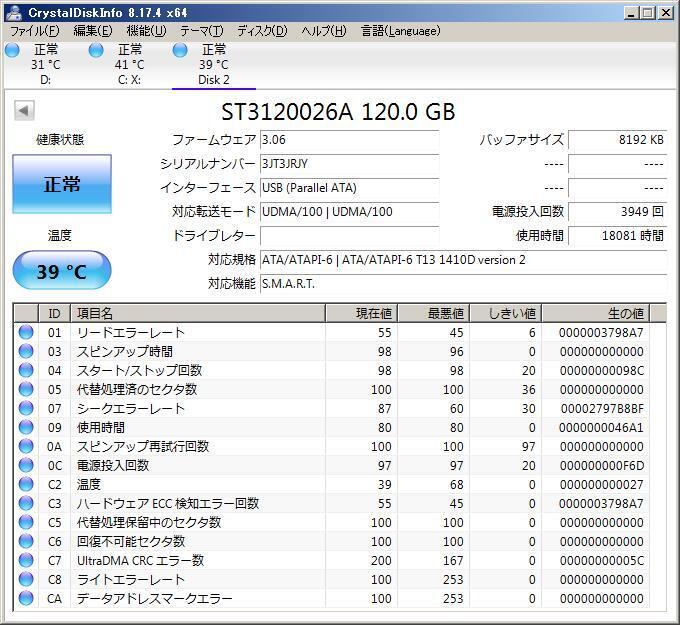Click status orb for ID C3 row
The image size is (680, 625).
point(26,503)
